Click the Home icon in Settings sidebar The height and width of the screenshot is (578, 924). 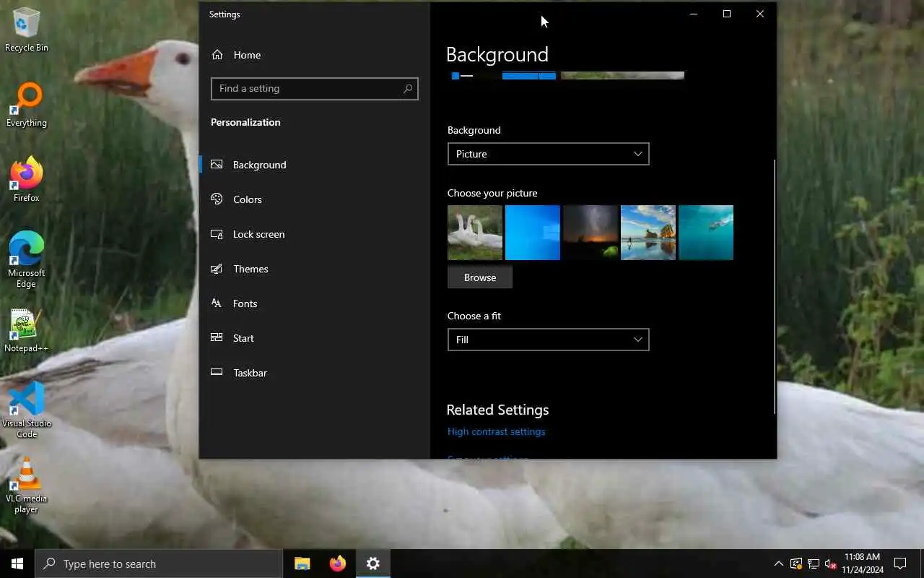tap(217, 55)
